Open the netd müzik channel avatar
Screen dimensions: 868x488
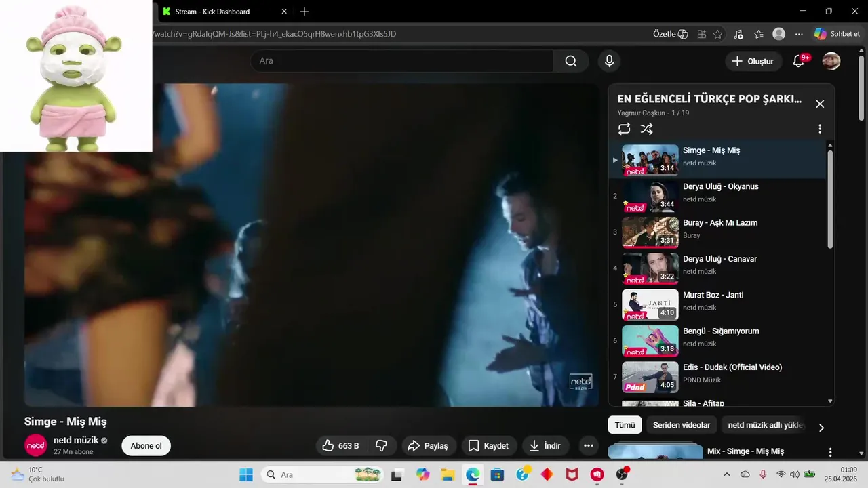pyautogui.click(x=36, y=445)
